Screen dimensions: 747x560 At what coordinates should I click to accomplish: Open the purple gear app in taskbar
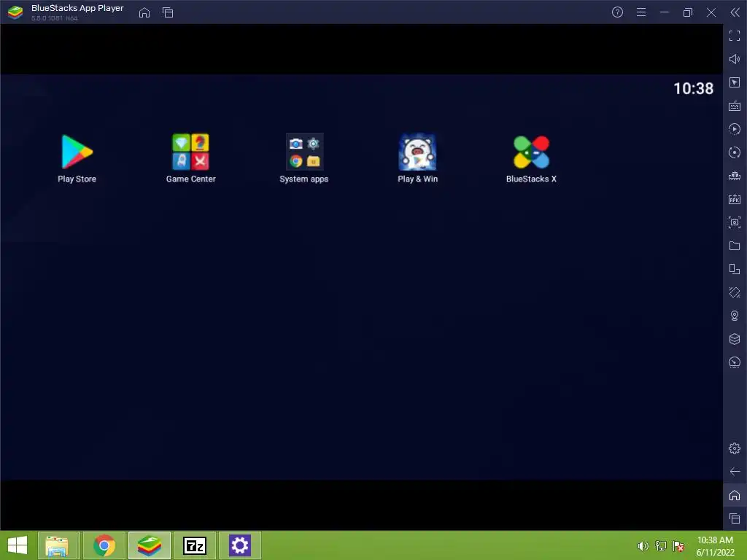tap(239, 545)
